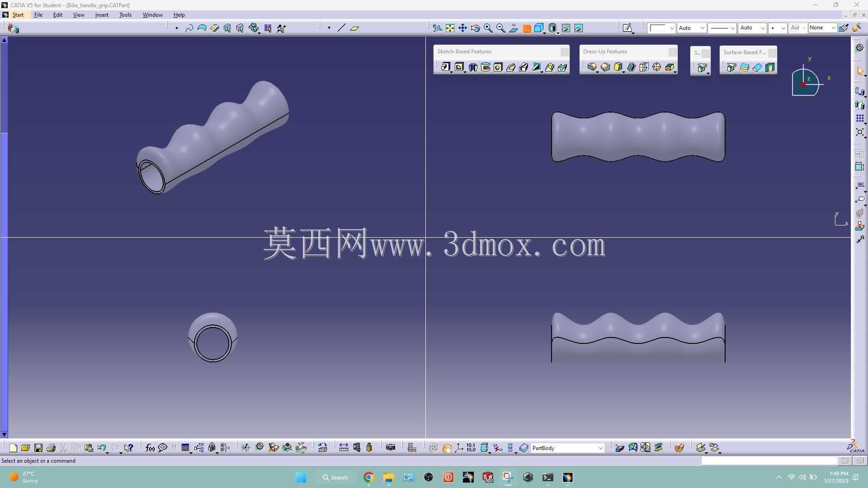Select the Rib tool
868x488 pixels.
click(511, 67)
